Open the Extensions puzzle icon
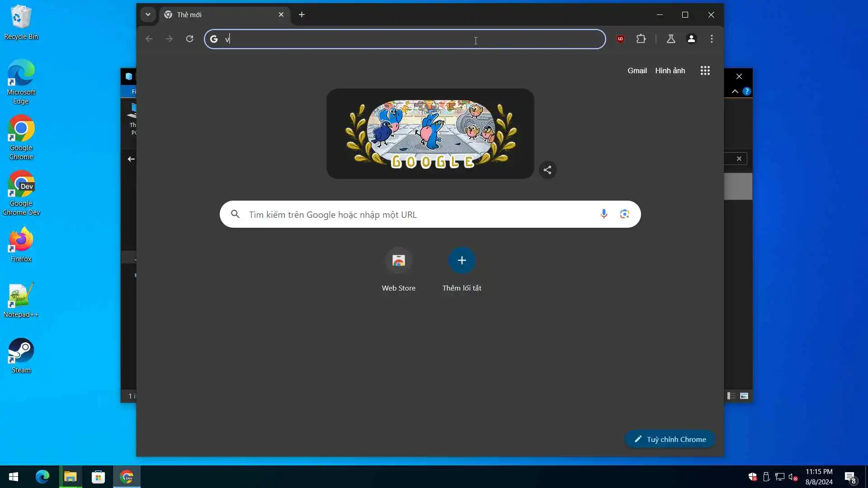The image size is (868, 488). pyautogui.click(x=641, y=39)
